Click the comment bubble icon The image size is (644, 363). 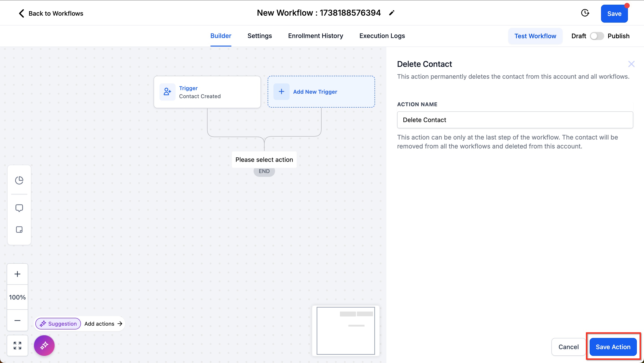coord(19,208)
